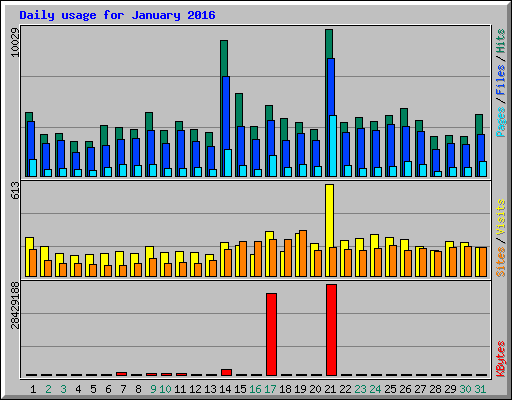Screen dimensions: 512x400
Task: Click day label 3 on the x-axis
Action: (x=63, y=389)
